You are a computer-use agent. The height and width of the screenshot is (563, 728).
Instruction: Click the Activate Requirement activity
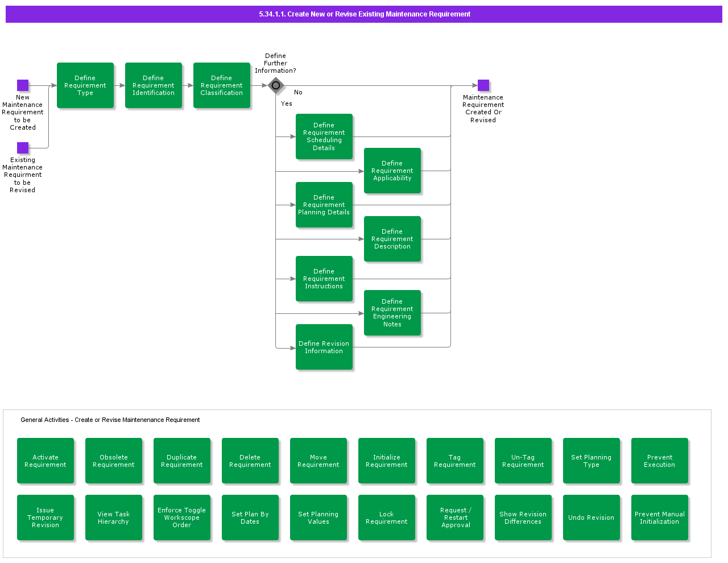pos(45,461)
